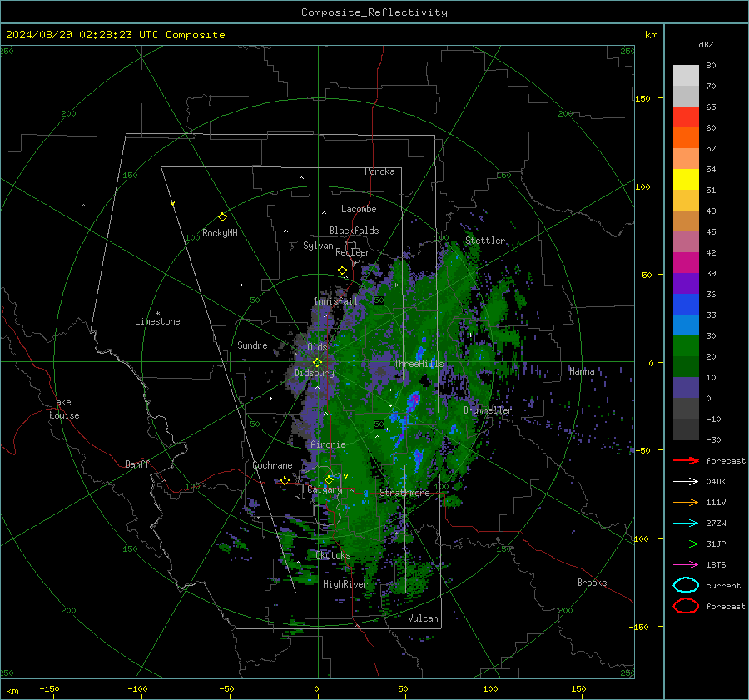Click the Limestone label
This screenshot has height=700, width=749.
[157, 321]
